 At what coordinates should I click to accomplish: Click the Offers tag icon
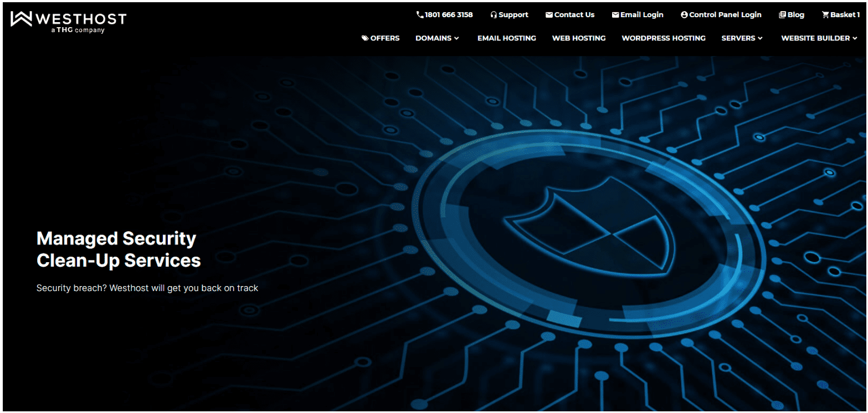tap(365, 38)
